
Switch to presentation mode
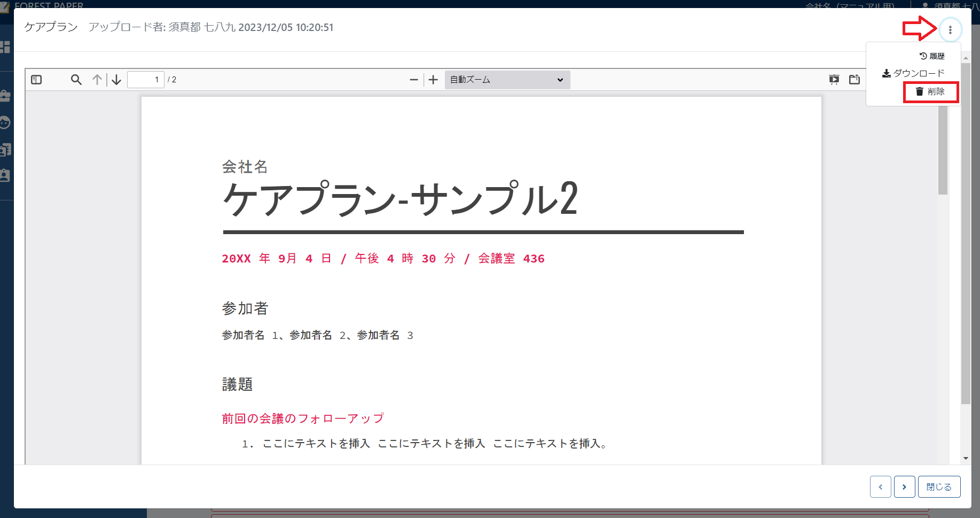[834, 80]
